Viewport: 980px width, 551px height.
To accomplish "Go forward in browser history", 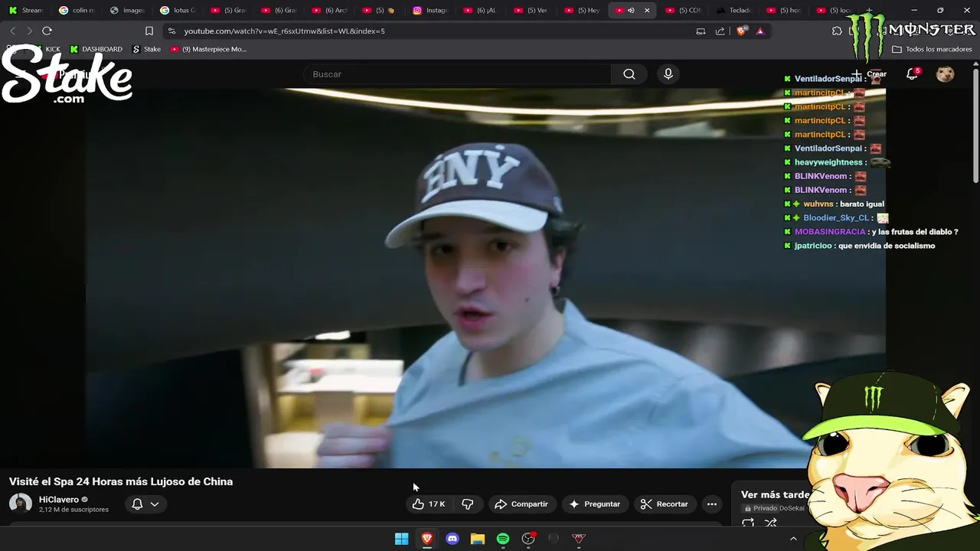I will (x=29, y=31).
